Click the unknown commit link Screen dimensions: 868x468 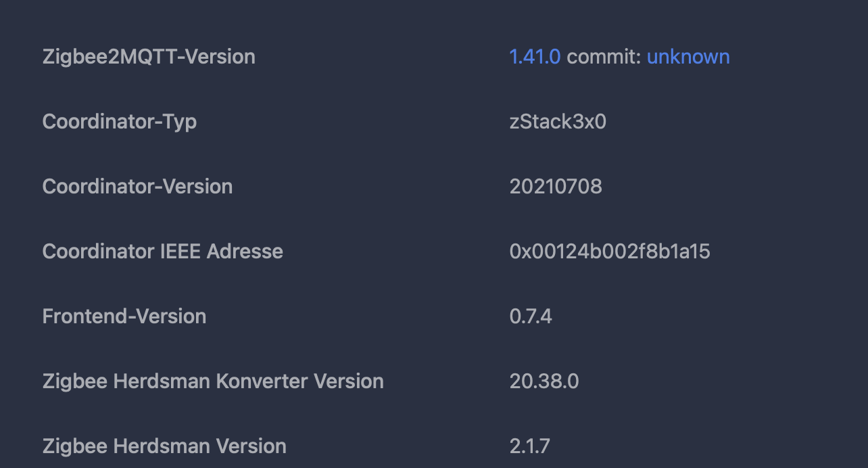tap(688, 57)
